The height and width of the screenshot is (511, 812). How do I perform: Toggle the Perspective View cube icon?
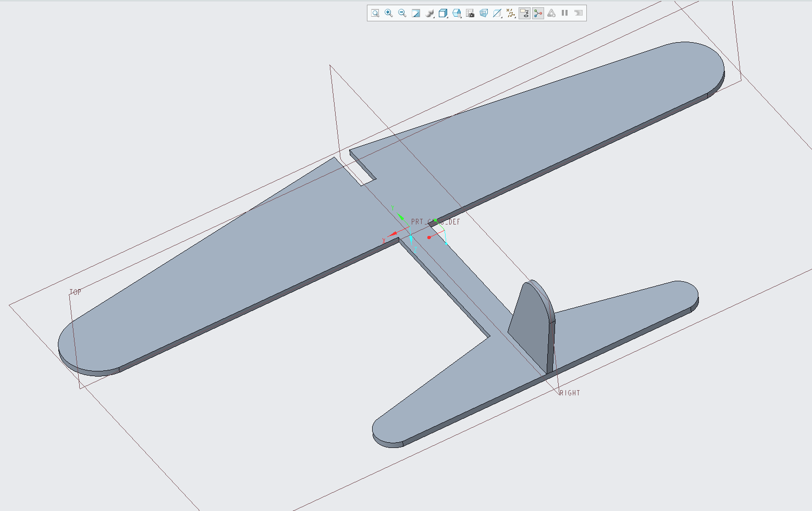coord(484,13)
